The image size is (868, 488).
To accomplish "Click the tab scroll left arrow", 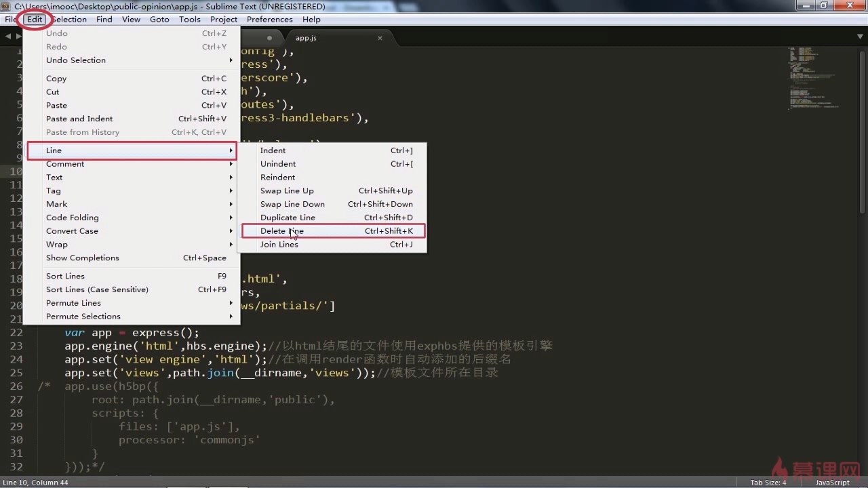I will pos(7,37).
